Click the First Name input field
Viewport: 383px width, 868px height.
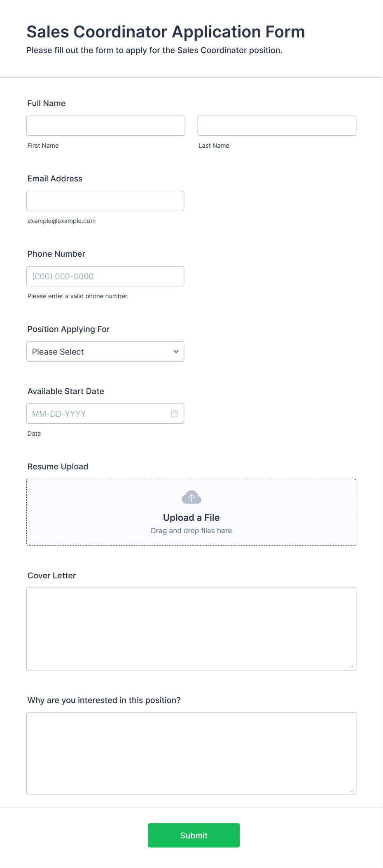[x=106, y=125]
